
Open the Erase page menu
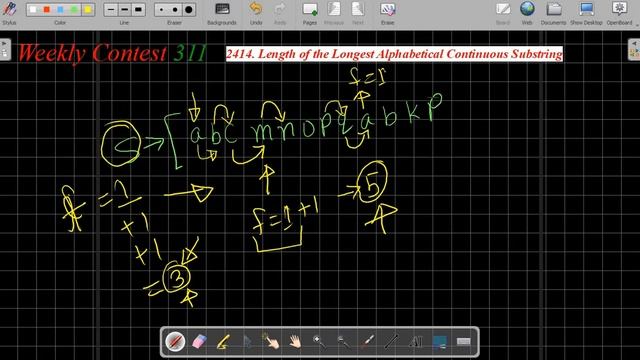pyautogui.click(x=387, y=13)
